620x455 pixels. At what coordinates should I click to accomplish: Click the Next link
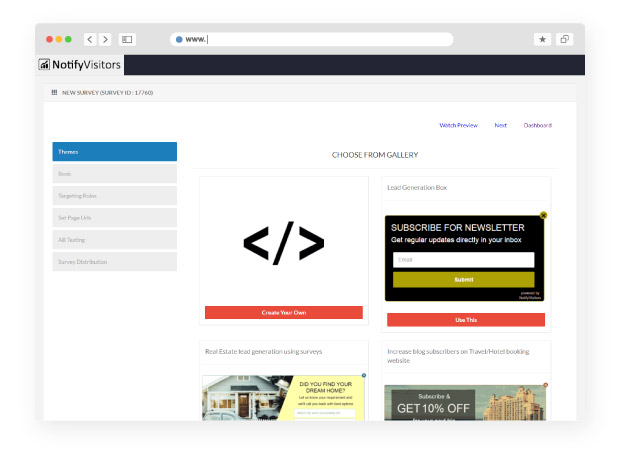pos(500,126)
